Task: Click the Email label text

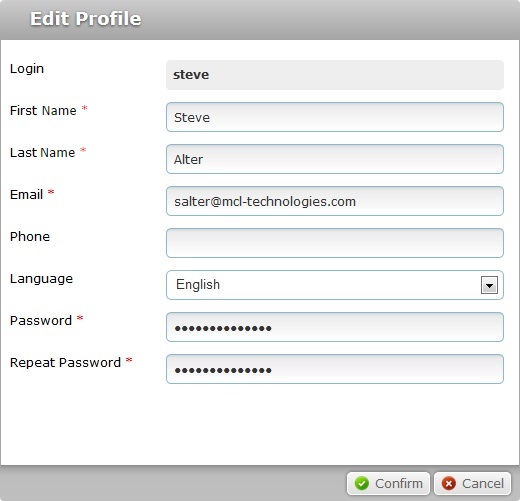Action: [26, 195]
